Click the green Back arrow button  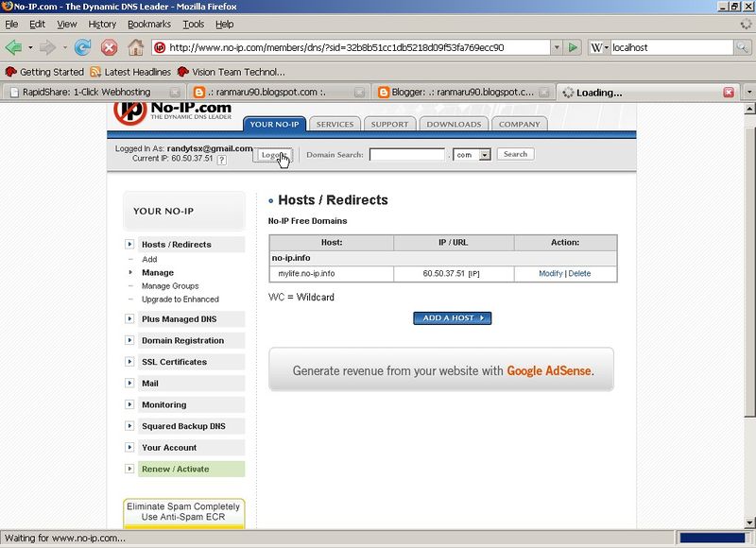(13, 47)
